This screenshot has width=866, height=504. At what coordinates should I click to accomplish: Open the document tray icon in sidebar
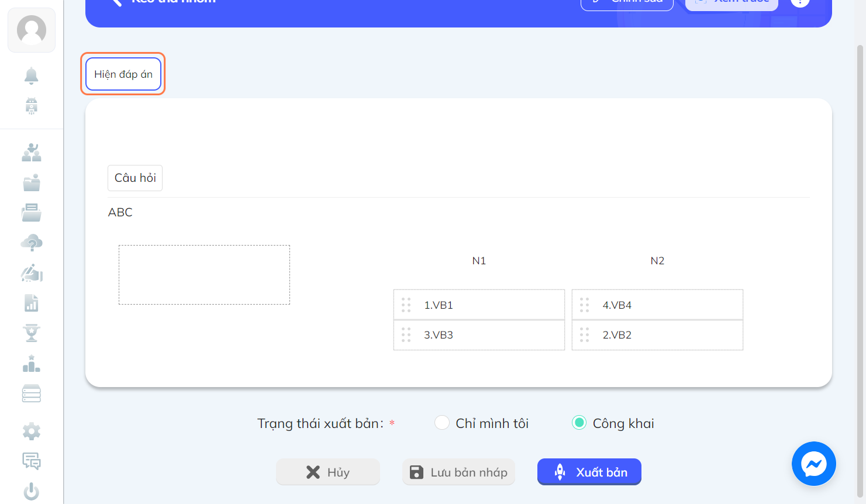coord(32,213)
